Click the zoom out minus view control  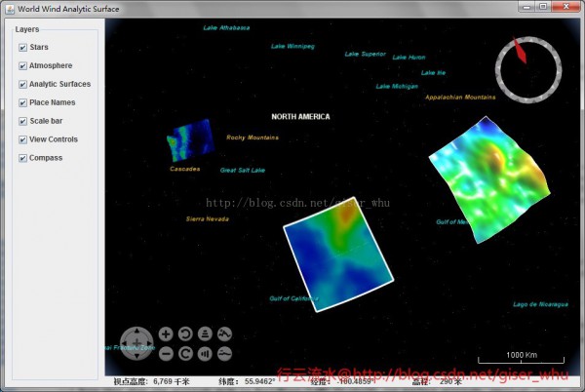click(166, 354)
